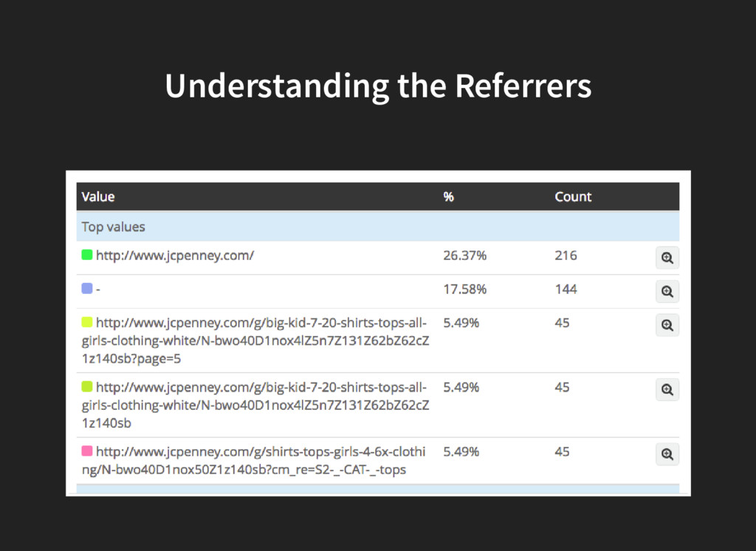Click pink swatch of shirts-tops-girls referrer
Viewport: 756px width, 551px height.
(87, 451)
